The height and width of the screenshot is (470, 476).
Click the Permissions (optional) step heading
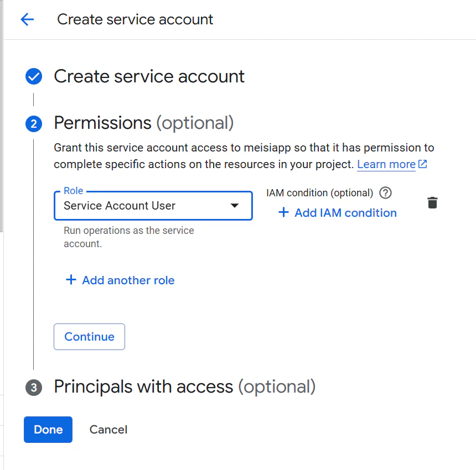[x=143, y=123]
